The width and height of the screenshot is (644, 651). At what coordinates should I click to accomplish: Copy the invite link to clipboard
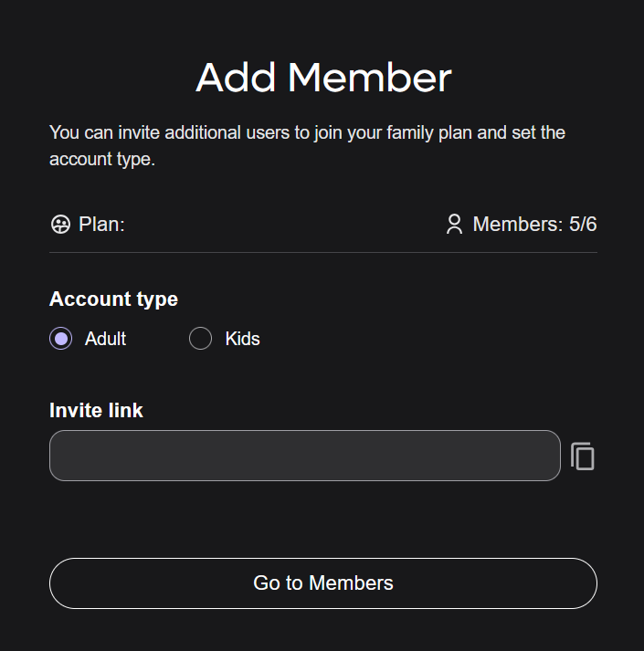click(583, 456)
